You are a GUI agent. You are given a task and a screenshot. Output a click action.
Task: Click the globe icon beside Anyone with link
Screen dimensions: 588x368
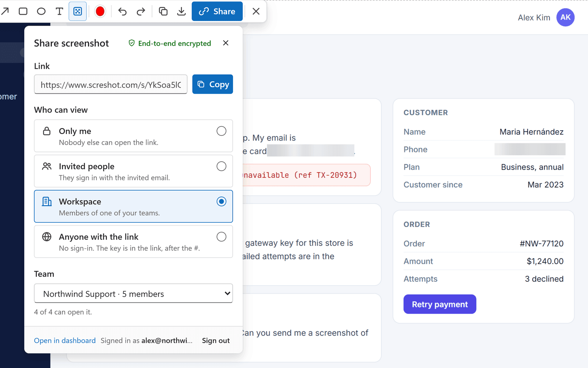tap(47, 237)
